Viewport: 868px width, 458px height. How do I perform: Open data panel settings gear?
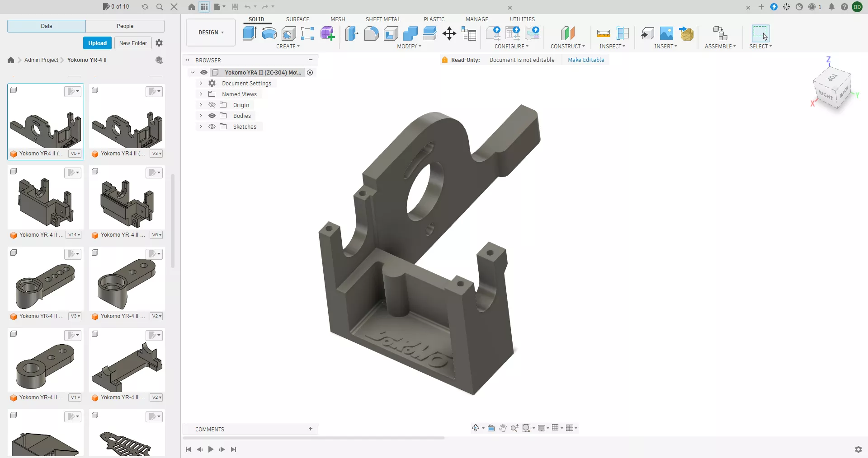(x=159, y=43)
